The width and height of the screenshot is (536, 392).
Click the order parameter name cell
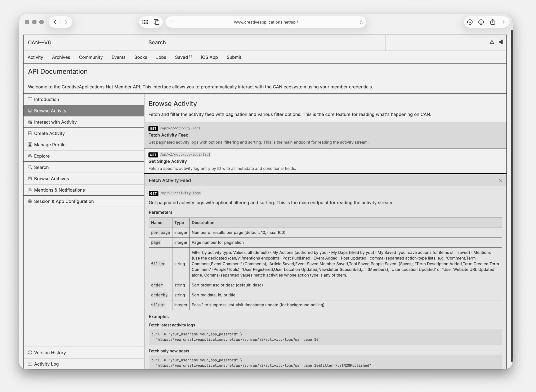[160, 285]
